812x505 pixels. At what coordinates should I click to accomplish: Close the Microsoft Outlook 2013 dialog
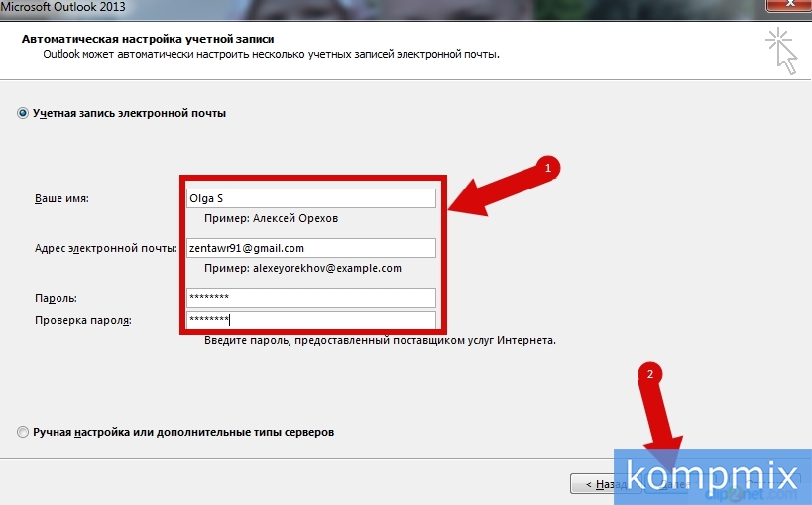pyautogui.click(x=789, y=4)
